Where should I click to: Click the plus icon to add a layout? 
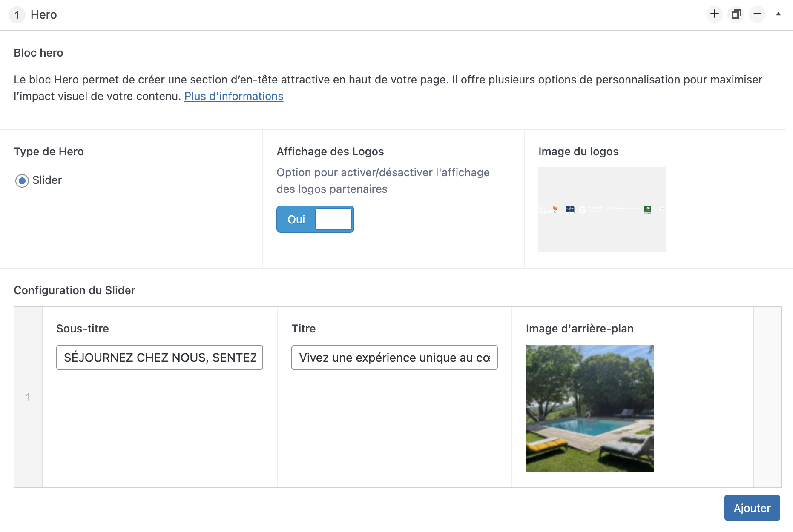tap(715, 14)
